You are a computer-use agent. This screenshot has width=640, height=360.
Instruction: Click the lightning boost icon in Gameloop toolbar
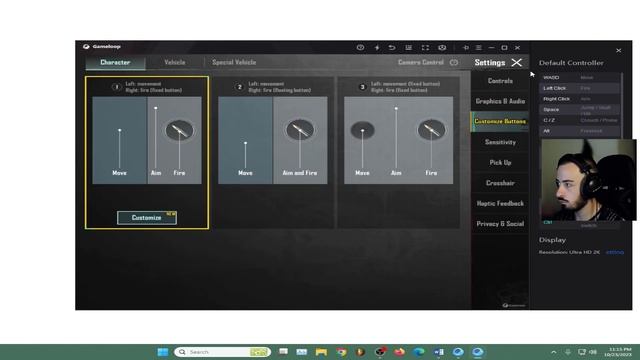[x=377, y=47]
